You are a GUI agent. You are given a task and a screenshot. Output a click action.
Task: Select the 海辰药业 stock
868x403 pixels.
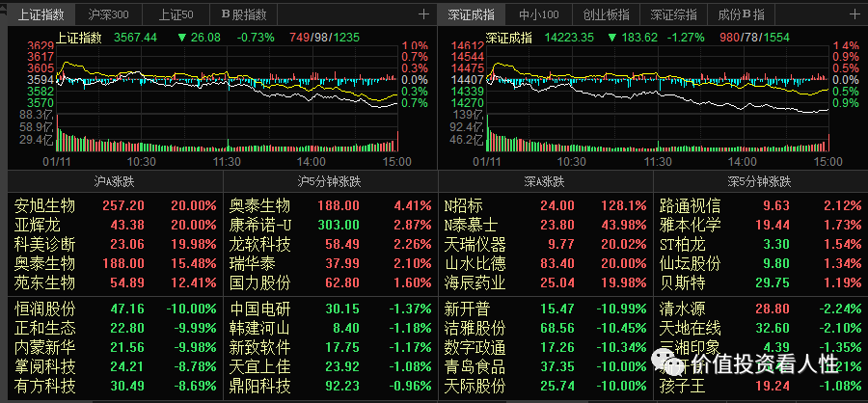(545, 282)
